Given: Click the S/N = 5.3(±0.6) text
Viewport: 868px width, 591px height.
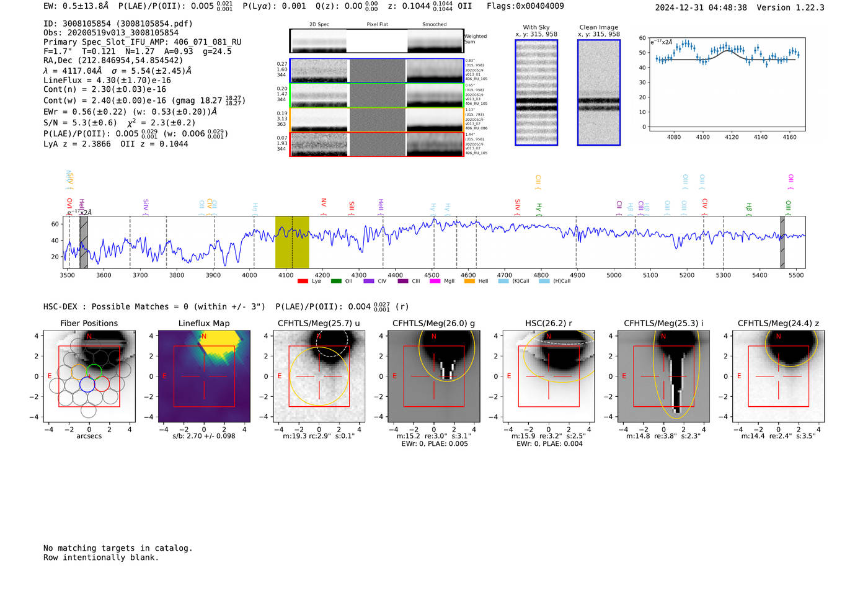Looking at the screenshot, I should (x=80, y=123).
